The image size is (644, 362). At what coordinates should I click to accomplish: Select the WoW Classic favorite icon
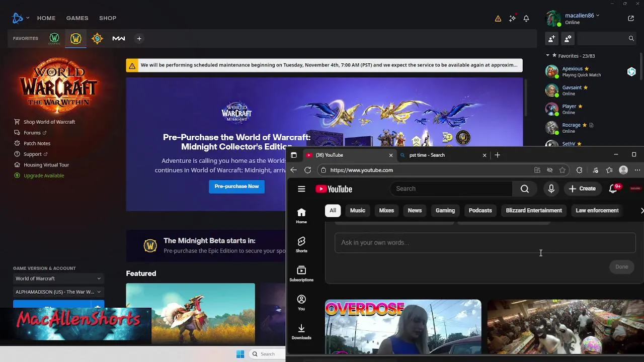pos(54,39)
